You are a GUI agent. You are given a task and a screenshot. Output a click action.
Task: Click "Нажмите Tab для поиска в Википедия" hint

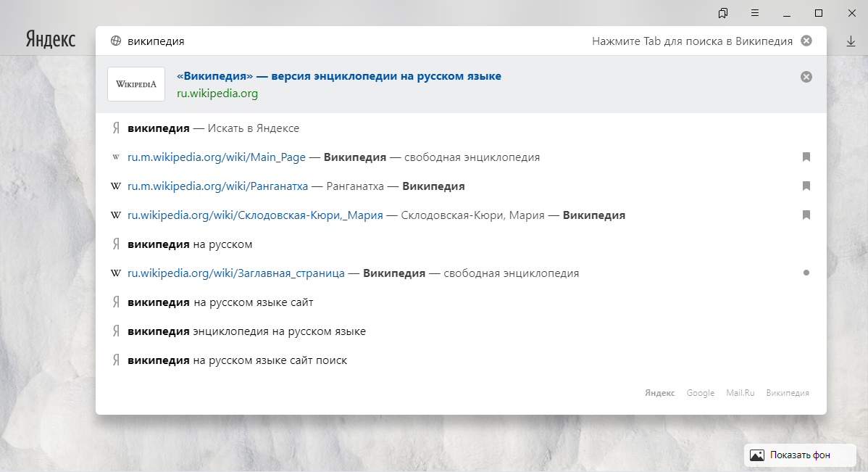pos(692,41)
